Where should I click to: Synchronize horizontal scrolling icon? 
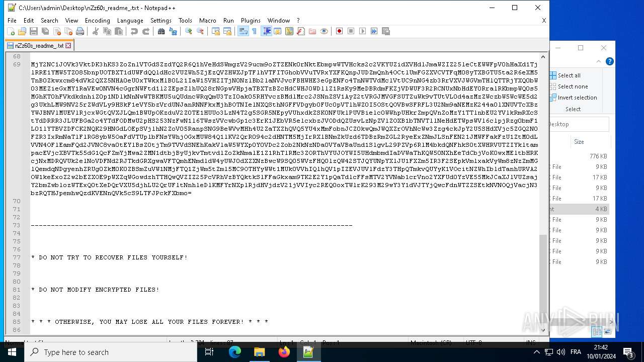tap(227, 31)
